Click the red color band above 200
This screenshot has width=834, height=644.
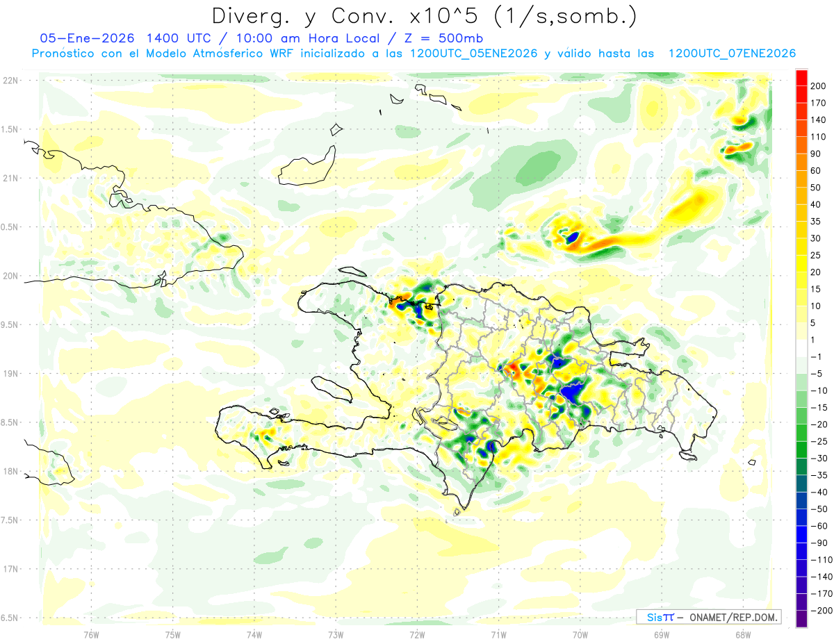801,78
